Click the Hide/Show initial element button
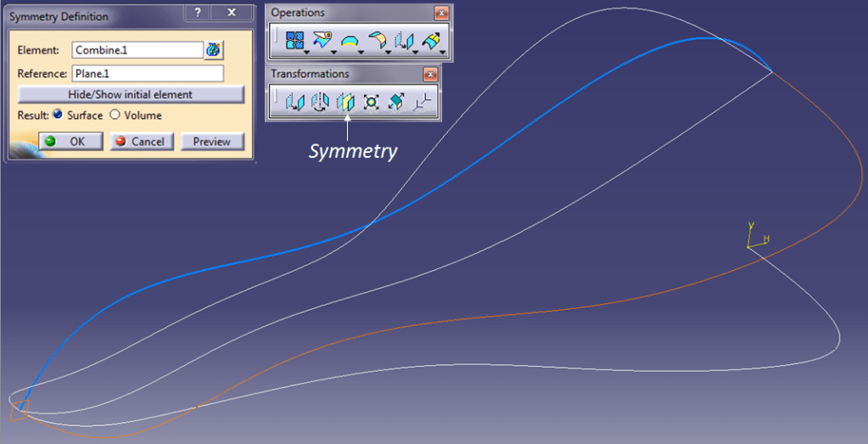 (131, 94)
